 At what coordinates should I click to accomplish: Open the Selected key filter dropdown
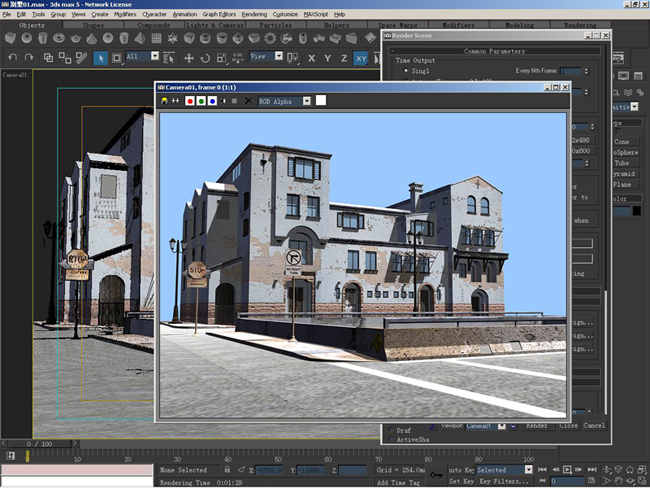click(x=529, y=470)
